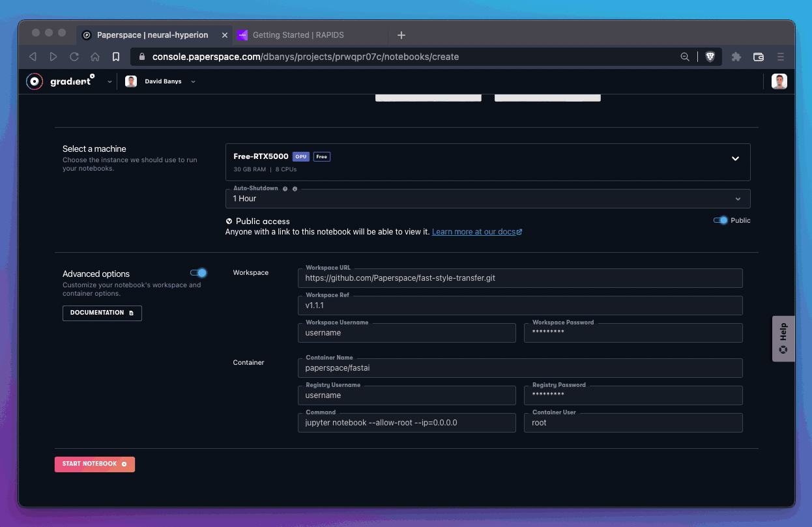
Task: Click the Workspace Ref field
Action: pos(520,305)
